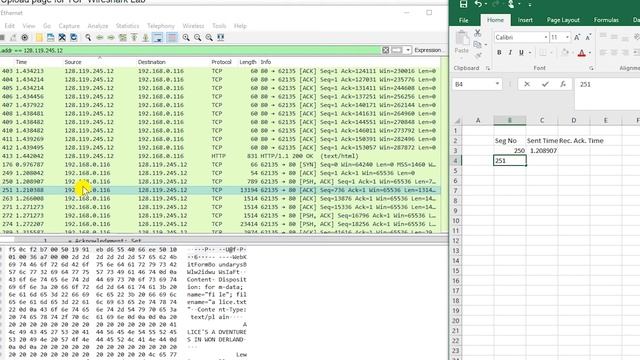Open Wireshark capture options gear icon
This screenshot has height=360, width=640.
click(24, 38)
